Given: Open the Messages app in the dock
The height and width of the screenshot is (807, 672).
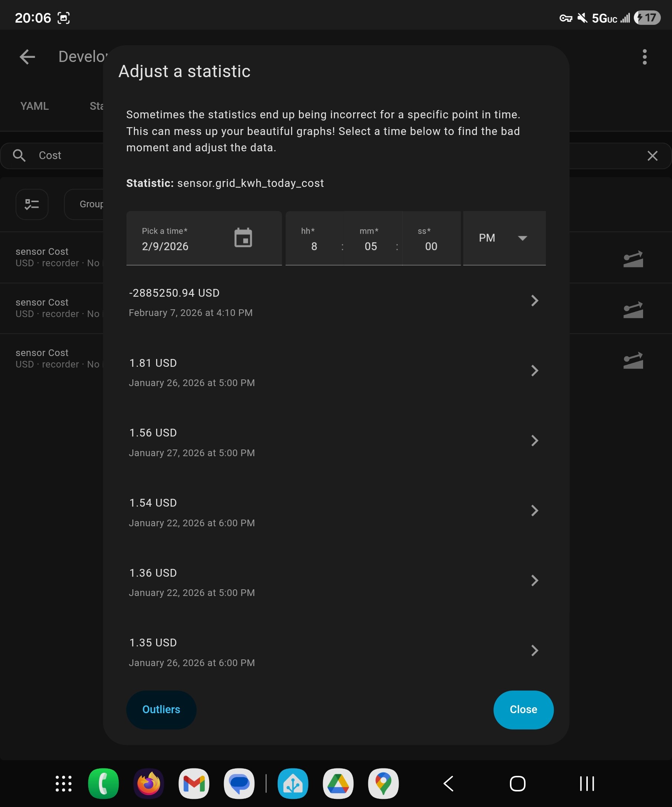Looking at the screenshot, I should tap(239, 784).
